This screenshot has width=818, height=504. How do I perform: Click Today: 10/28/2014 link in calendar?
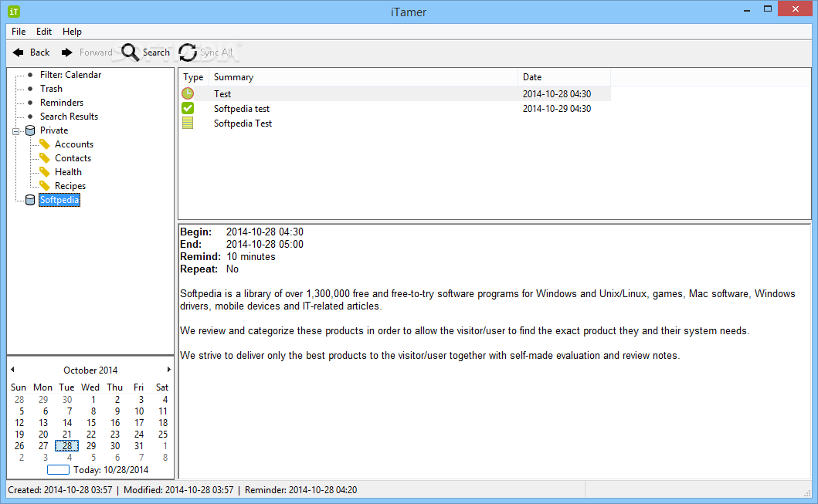click(97, 469)
